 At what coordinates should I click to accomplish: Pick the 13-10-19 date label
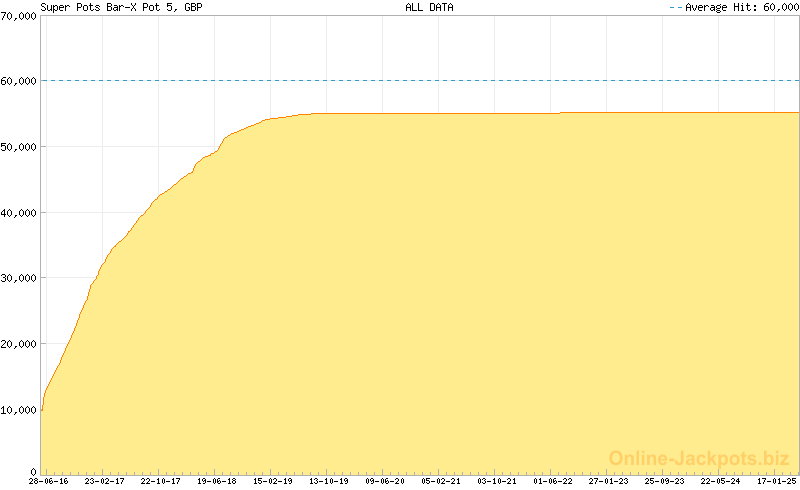(x=328, y=481)
